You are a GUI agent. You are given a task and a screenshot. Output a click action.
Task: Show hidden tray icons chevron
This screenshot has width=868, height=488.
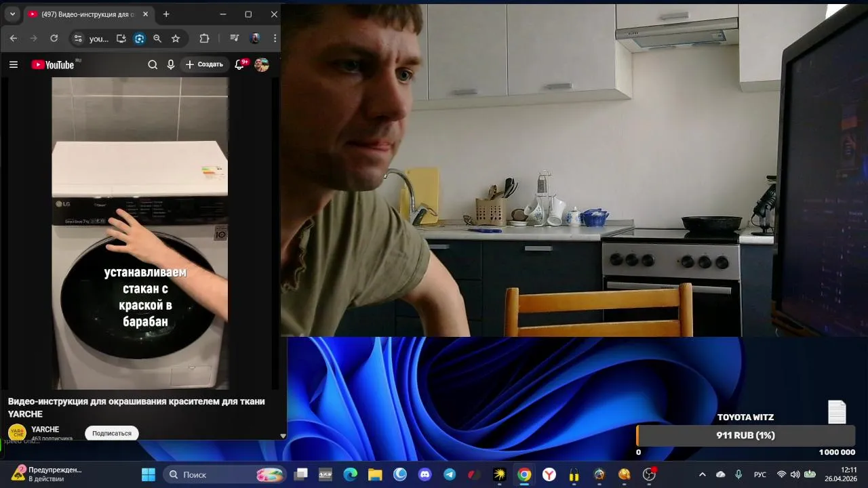pyautogui.click(x=702, y=474)
